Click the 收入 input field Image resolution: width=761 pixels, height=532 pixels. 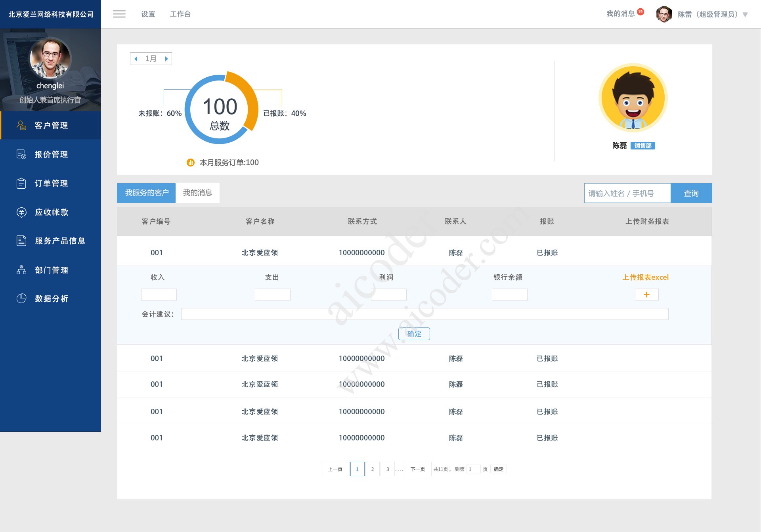click(x=159, y=295)
